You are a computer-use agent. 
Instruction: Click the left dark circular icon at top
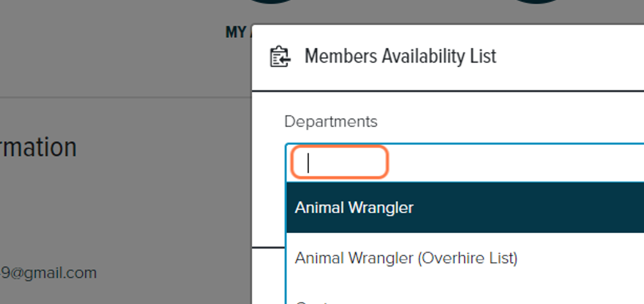tap(274, 2)
